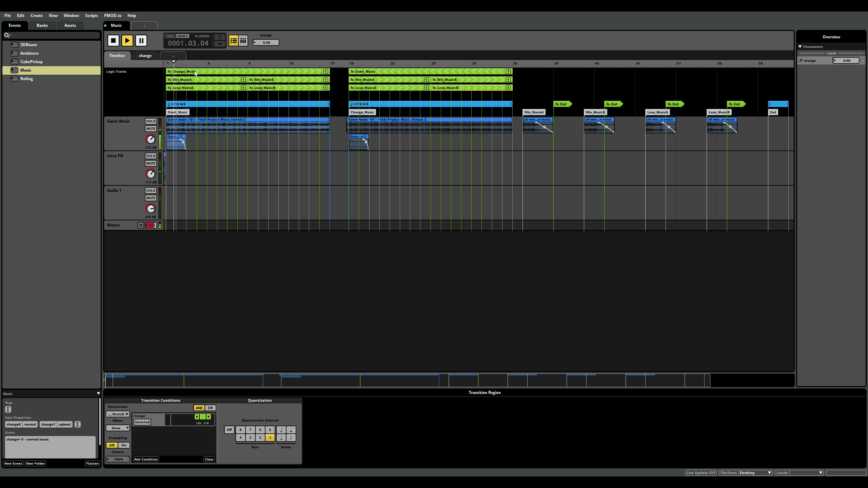
Task: Open the Platform Desktop dropdown
Action: (x=755, y=473)
